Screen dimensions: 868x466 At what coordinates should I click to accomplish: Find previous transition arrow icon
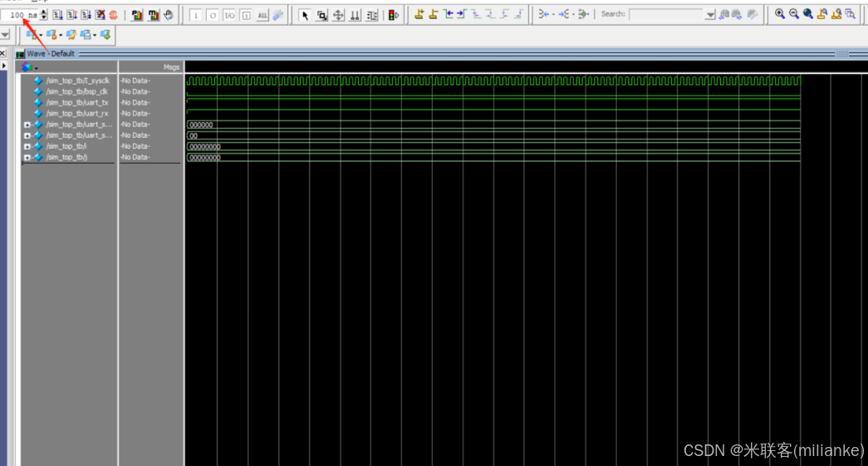(x=448, y=14)
